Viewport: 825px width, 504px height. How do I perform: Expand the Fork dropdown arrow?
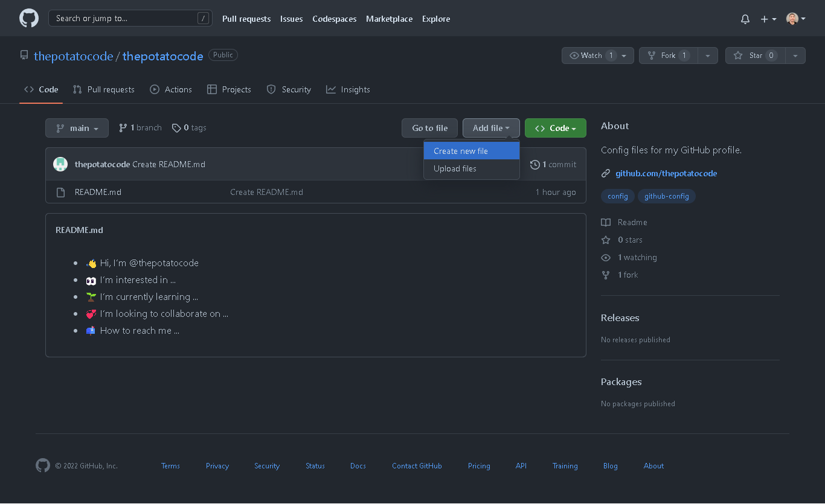pyautogui.click(x=708, y=56)
